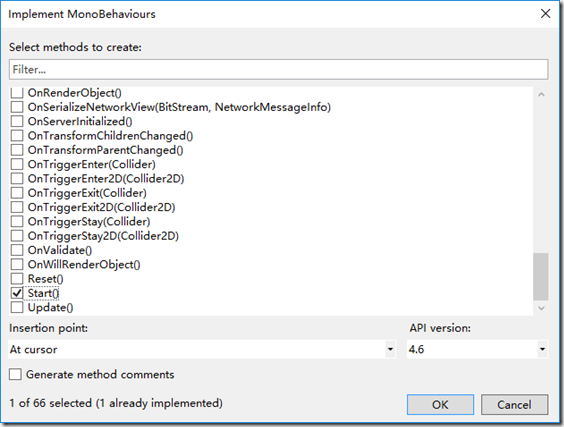Click the "OnValidate()" label text
Viewport: 564px width, 427px height.
tap(60, 250)
